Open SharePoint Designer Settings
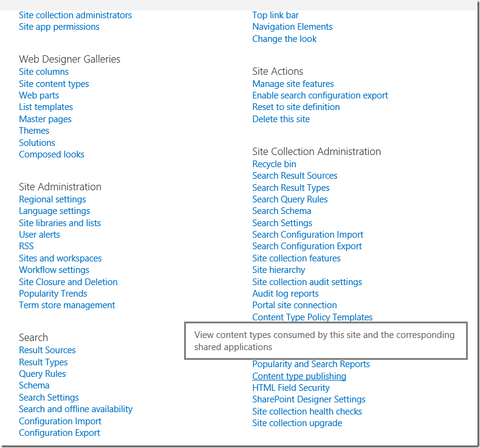The height and width of the screenshot is (448, 480). (x=309, y=399)
